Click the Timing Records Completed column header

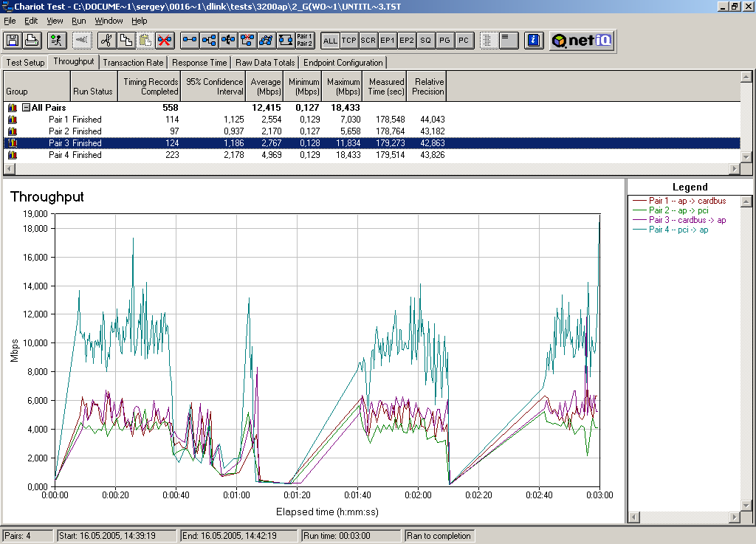(150, 86)
